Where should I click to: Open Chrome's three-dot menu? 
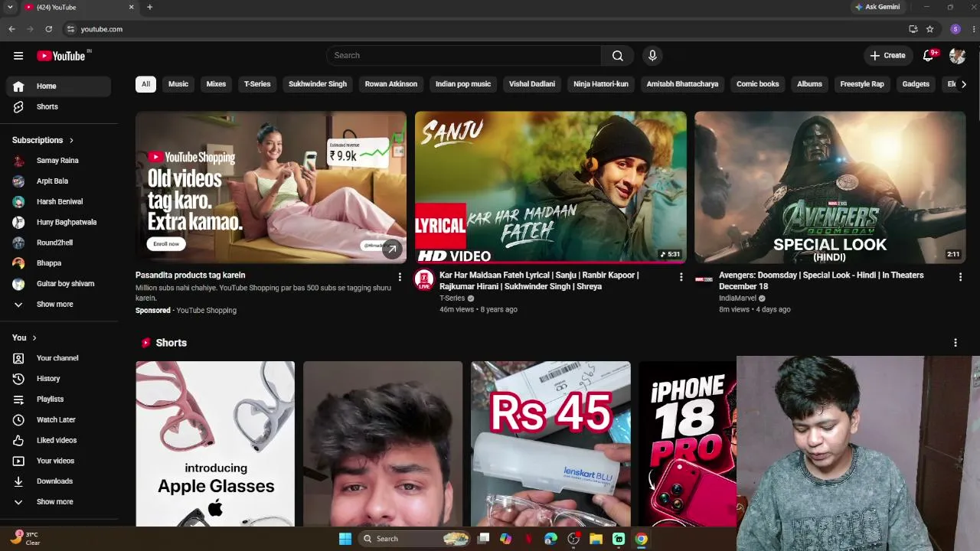click(x=974, y=29)
